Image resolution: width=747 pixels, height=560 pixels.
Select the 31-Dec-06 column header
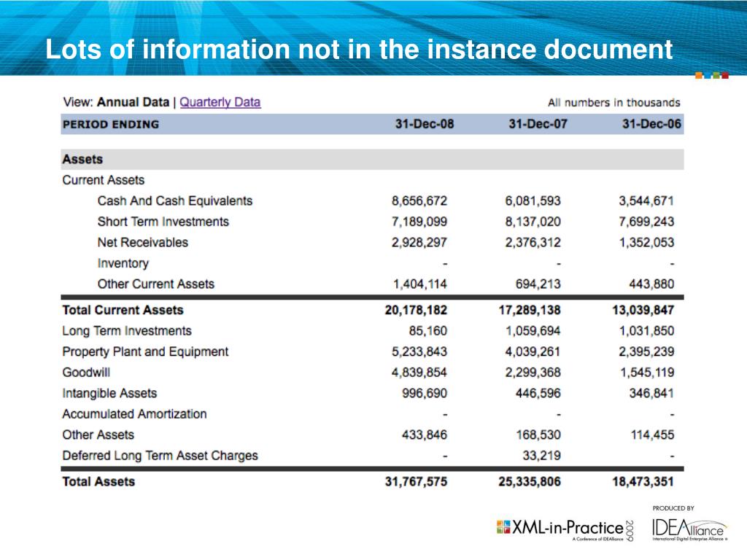click(x=651, y=124)
